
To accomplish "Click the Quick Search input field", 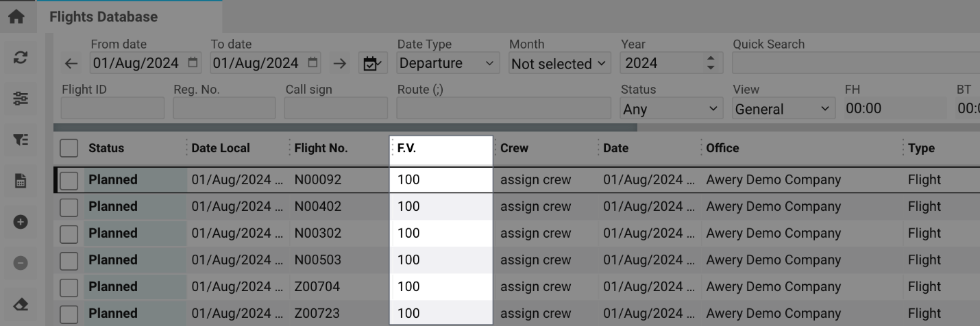I will pos(855,63).
